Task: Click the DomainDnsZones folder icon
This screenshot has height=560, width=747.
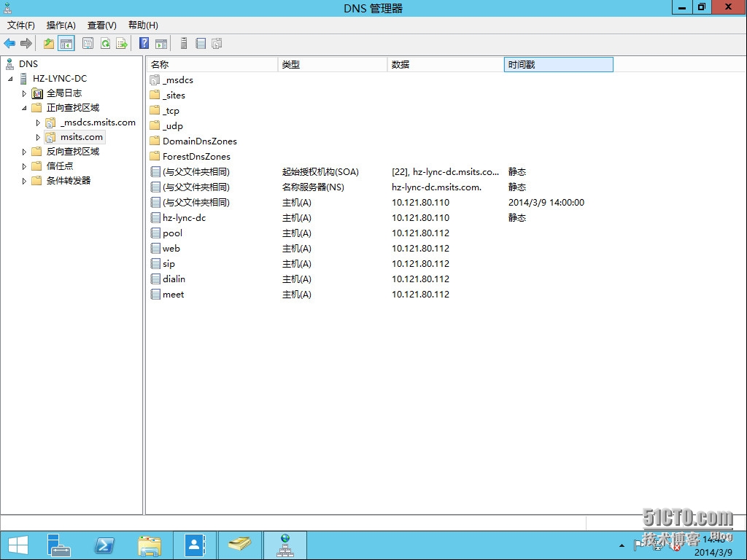Action: [x=155, y=141]
